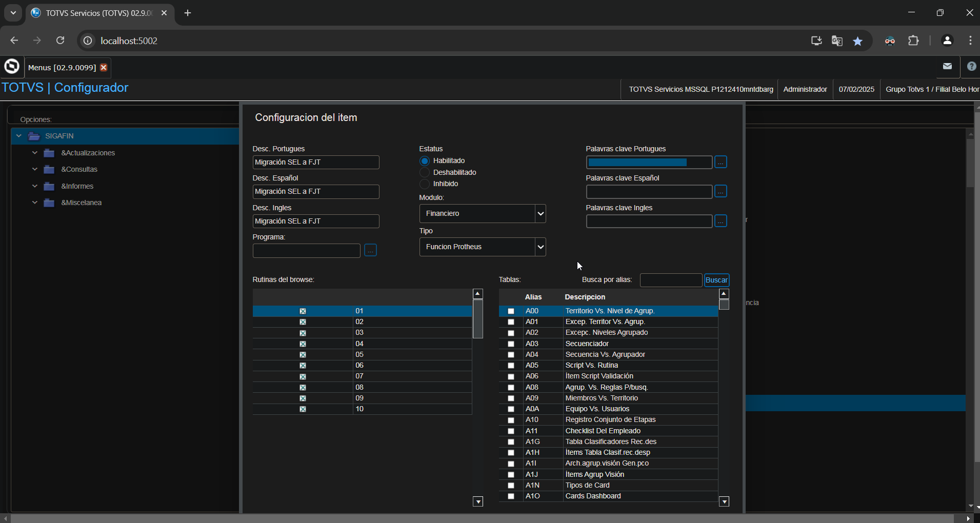Click the Buscar button
Viewport: 980px width, 523px height.
(716, 280)
